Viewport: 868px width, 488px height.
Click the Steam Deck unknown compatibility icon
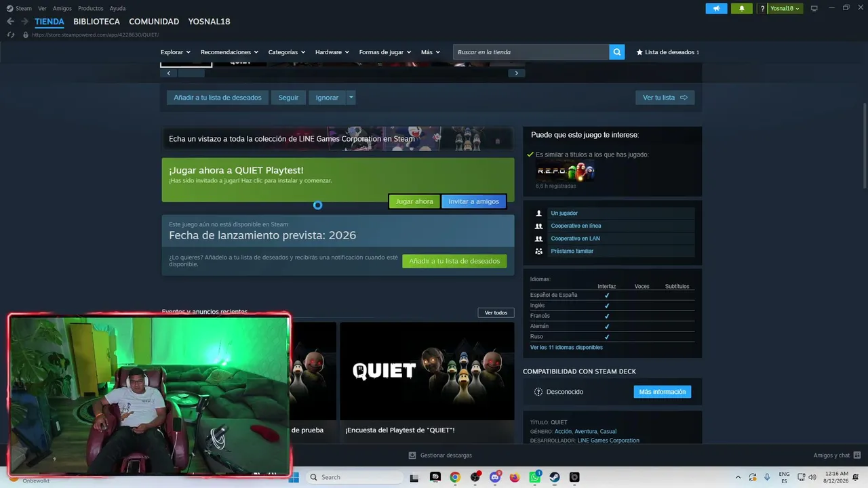coord(538,392)
